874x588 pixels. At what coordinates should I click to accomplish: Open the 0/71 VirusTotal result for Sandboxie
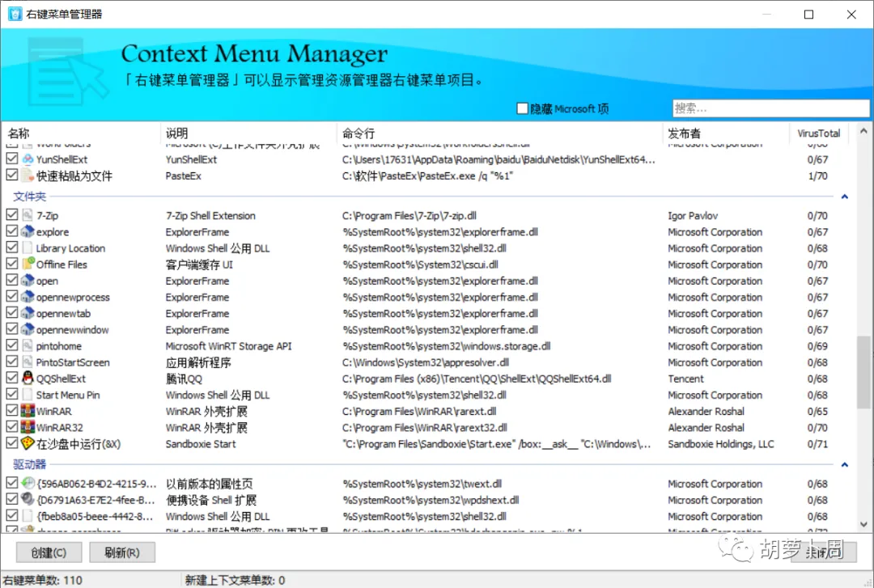point(817,444)
